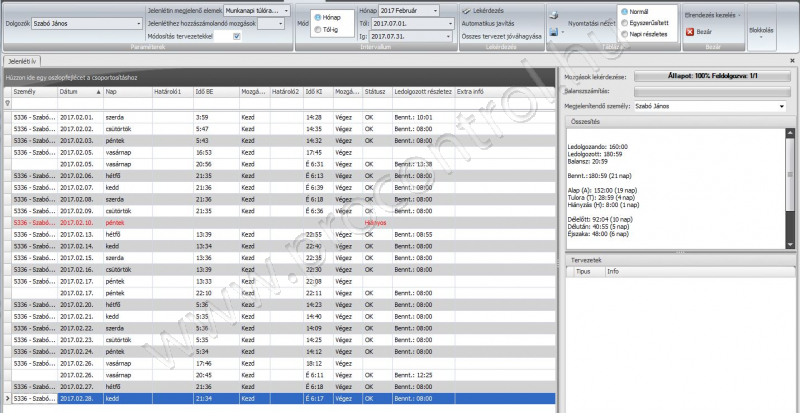This screenshot has height=413, width=800.
Task: Open Nyomtatási nézet
Action: click(x=591, y=23)
